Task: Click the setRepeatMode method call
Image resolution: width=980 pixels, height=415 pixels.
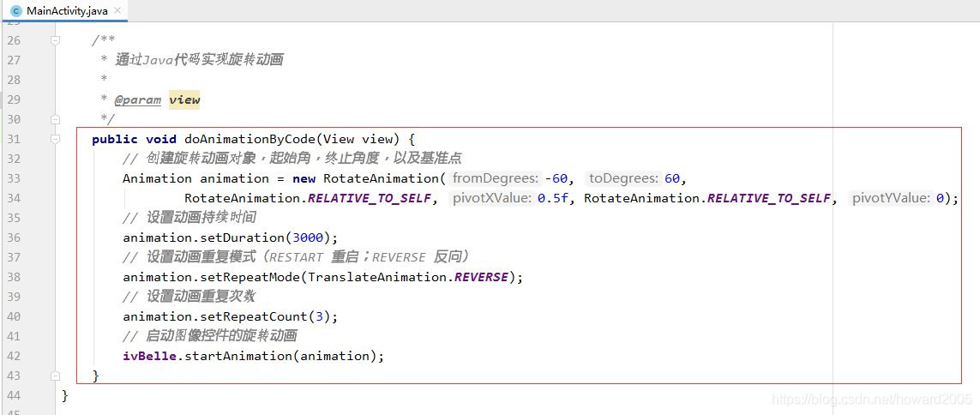Action: point(250,277)
